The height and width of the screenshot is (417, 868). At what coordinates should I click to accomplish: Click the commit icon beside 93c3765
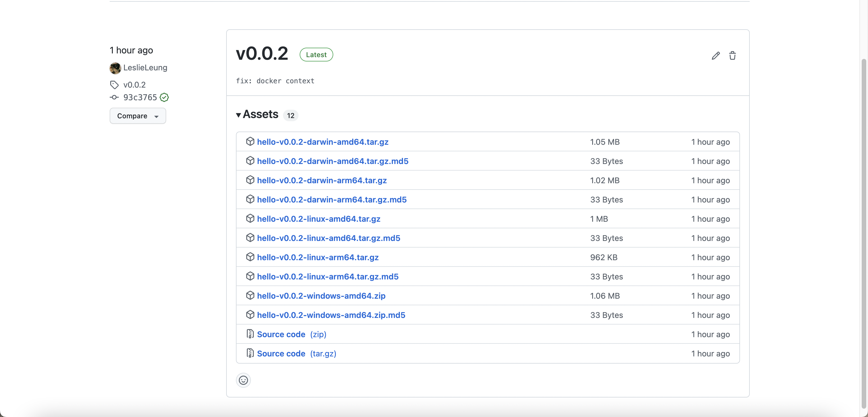tap(114, 97)
